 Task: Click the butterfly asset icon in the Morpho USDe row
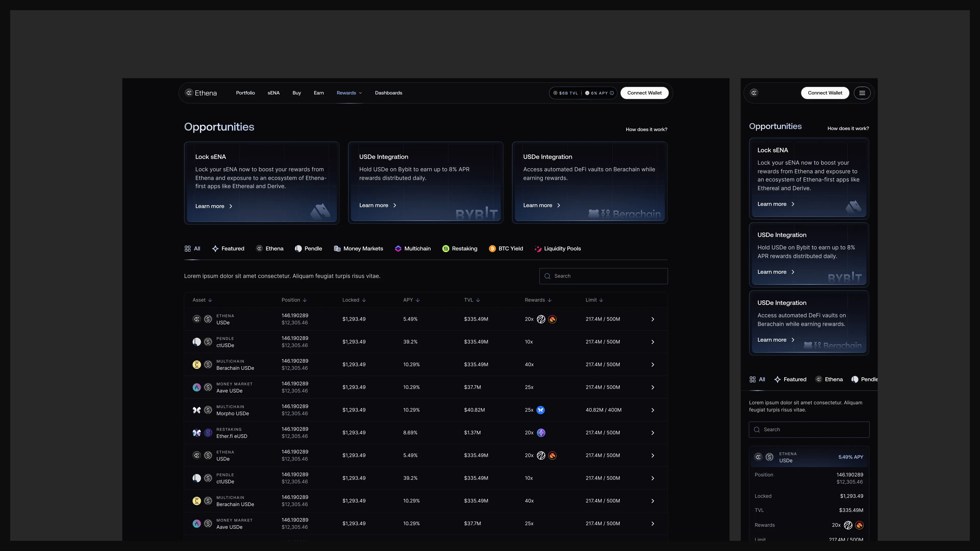pyautogui.click(x=197, y=410)
